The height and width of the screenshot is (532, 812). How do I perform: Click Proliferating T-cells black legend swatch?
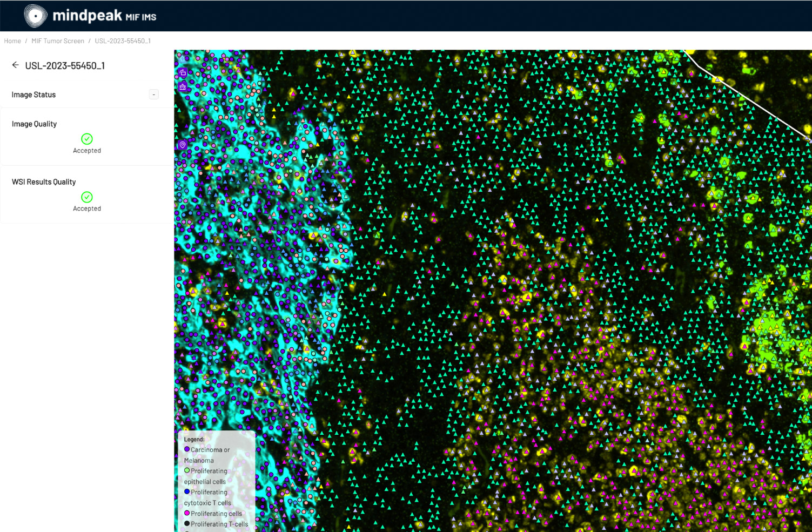(187, 523)
